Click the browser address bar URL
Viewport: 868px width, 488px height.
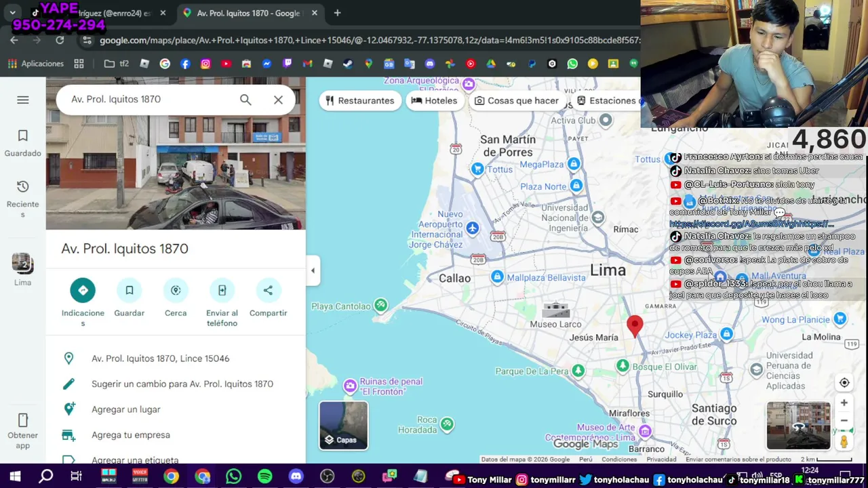370,41
